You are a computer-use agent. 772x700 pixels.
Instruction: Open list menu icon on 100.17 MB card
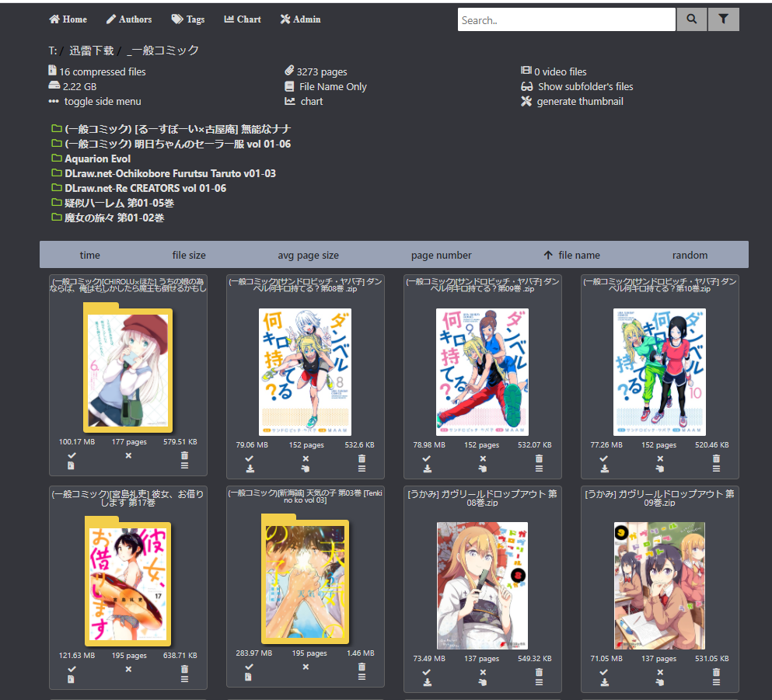click(184, 465)
